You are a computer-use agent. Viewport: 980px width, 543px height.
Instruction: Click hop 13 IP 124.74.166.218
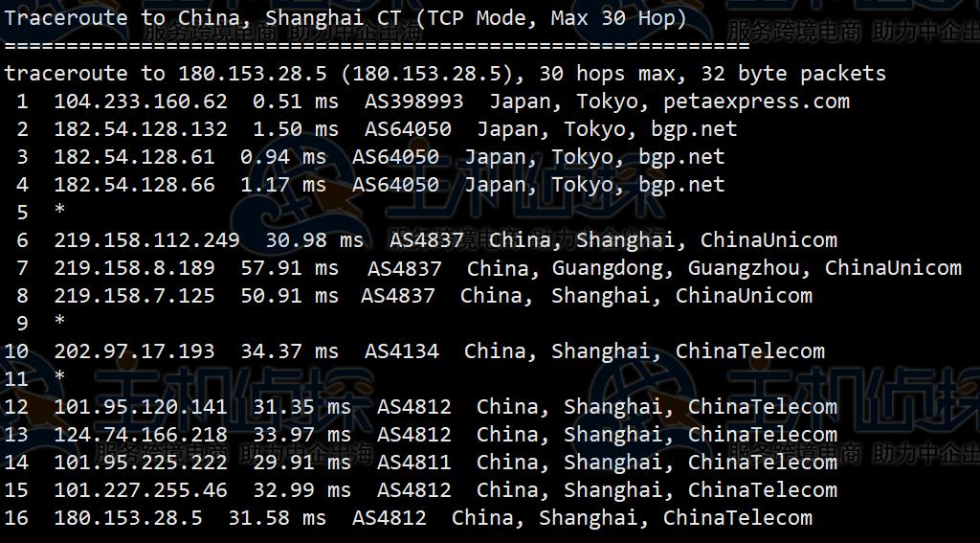141,434
